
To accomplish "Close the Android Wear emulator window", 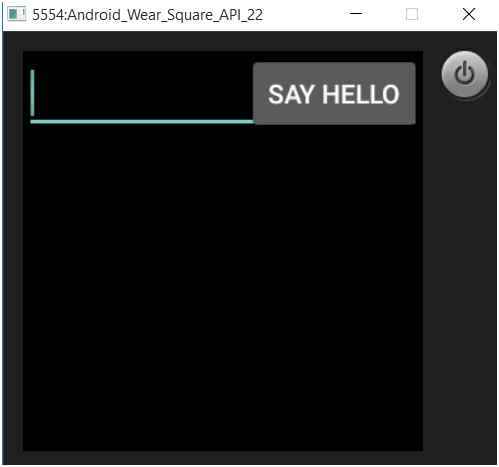I will click(469, 14).
